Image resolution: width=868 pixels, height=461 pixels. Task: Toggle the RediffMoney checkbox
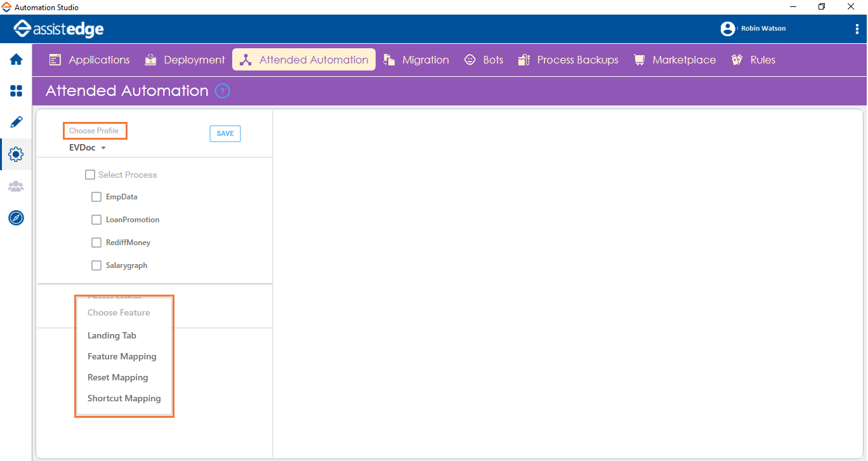coord(96,243)
